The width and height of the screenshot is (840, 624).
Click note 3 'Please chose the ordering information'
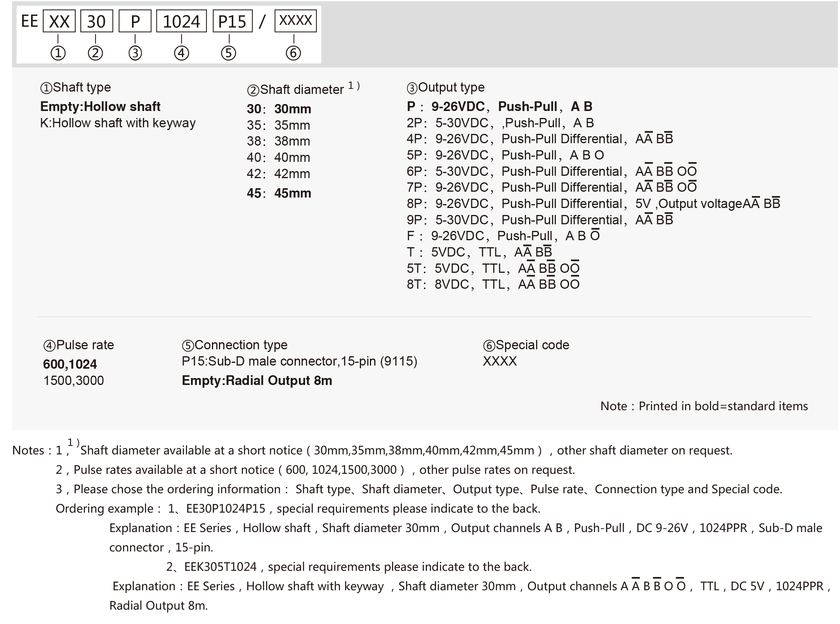[419, 489]
